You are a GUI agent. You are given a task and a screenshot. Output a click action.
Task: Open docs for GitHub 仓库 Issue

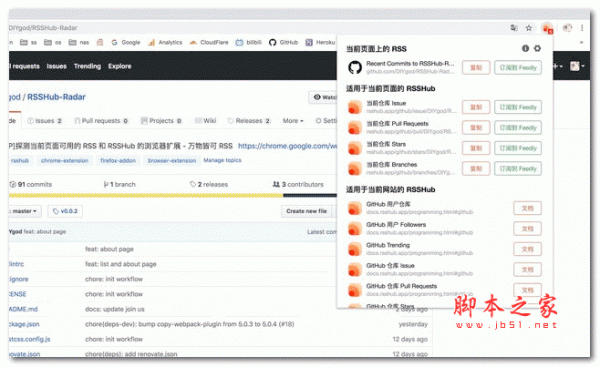[x=527, y=269]
